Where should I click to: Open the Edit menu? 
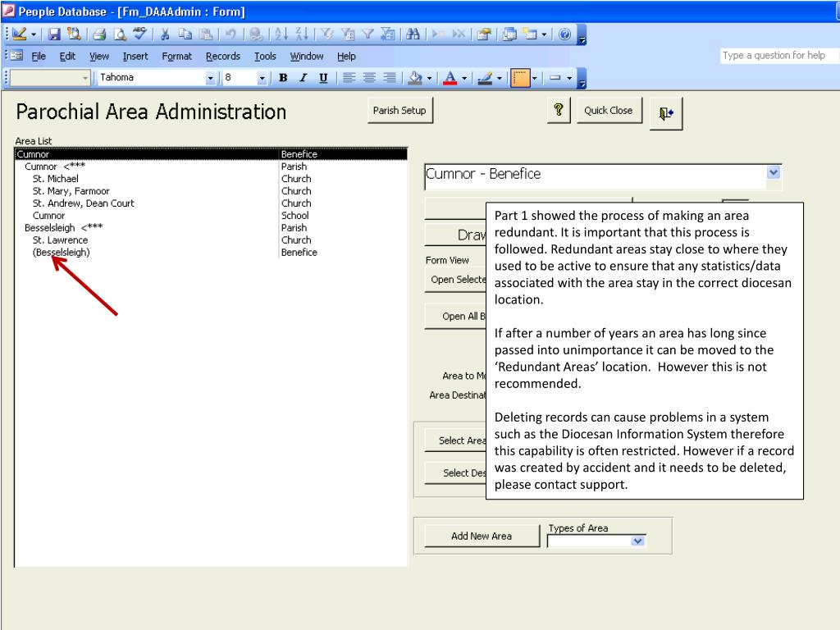(x=67, y=57)
